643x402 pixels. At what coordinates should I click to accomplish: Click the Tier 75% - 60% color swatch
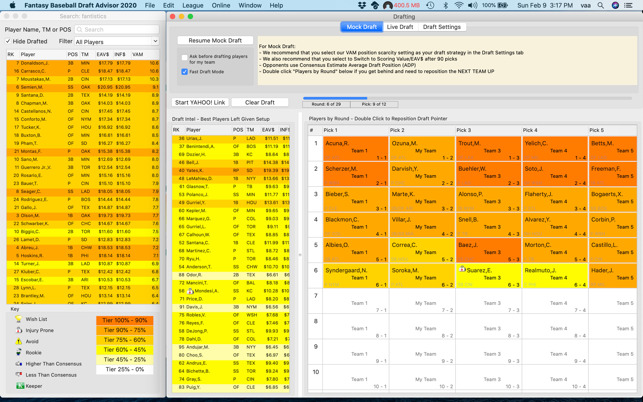point(125,340)
